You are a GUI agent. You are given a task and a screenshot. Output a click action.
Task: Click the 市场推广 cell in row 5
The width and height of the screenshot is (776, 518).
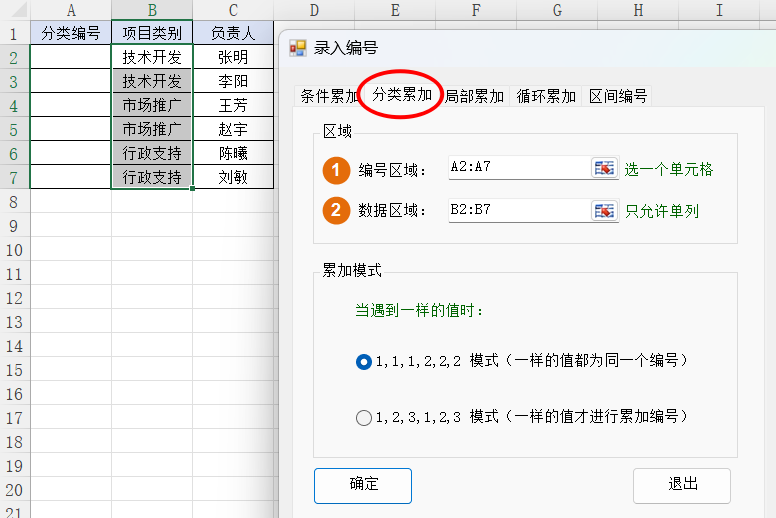click(x=152, y=129)
